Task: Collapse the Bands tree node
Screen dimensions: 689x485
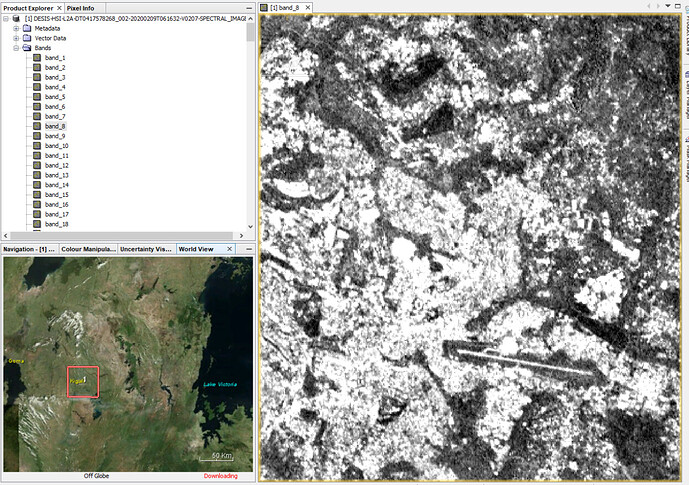Action: (x=16, y=48)
